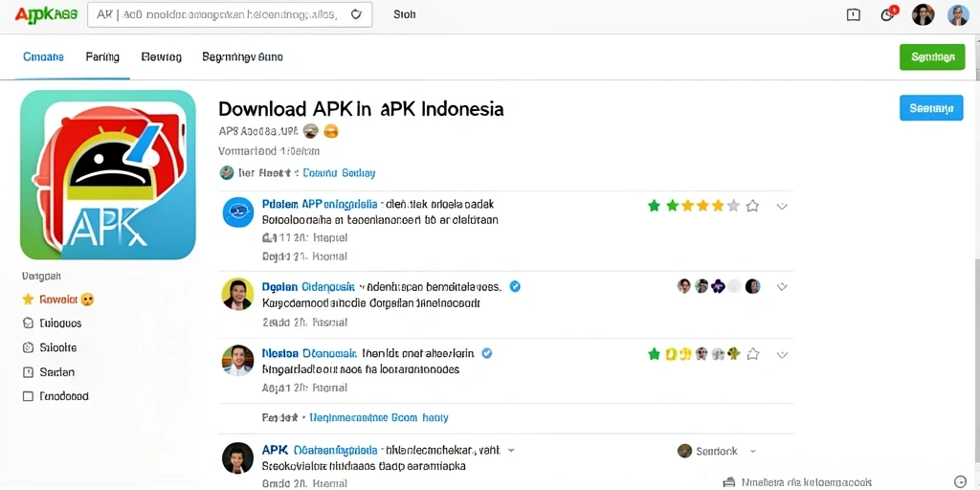Switch to the Pariing tab
This screenshot has width=980, height=490.
pyautogui.click(x=102, y=56)
